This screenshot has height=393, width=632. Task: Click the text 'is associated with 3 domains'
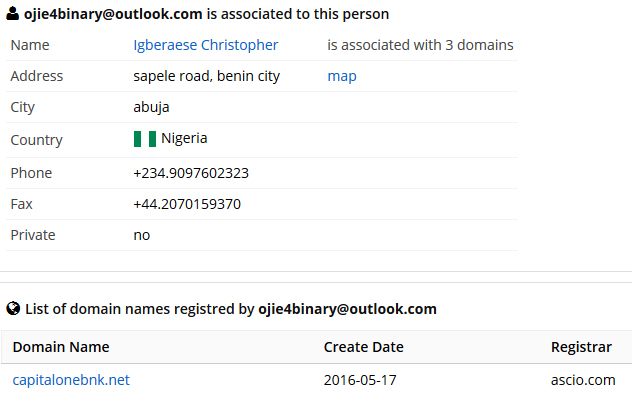click(420, 45)
